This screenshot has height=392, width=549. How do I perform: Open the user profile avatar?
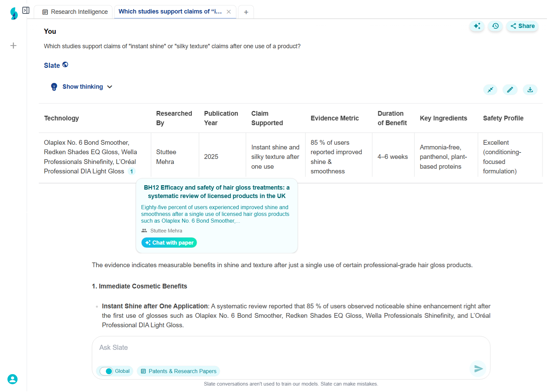(12, 379)
